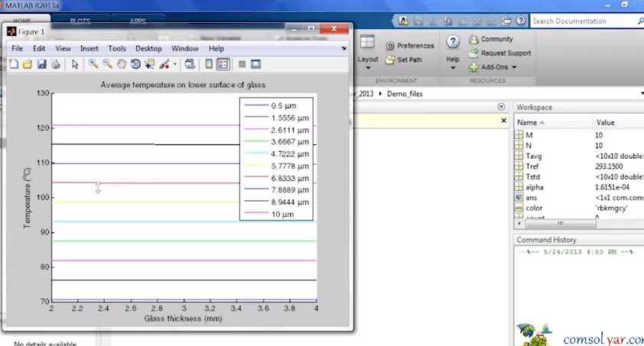
Task: Toggle the Insert Legend button
Action: [223, 65]
